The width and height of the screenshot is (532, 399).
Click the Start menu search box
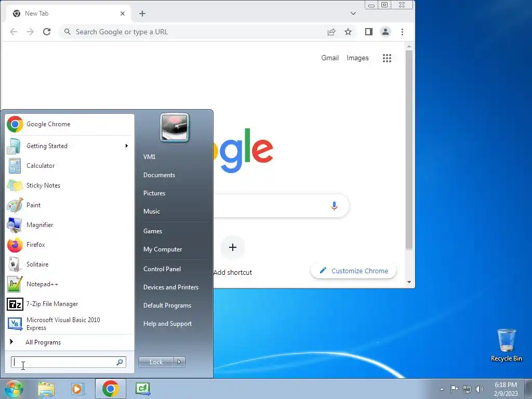(69, 362)
